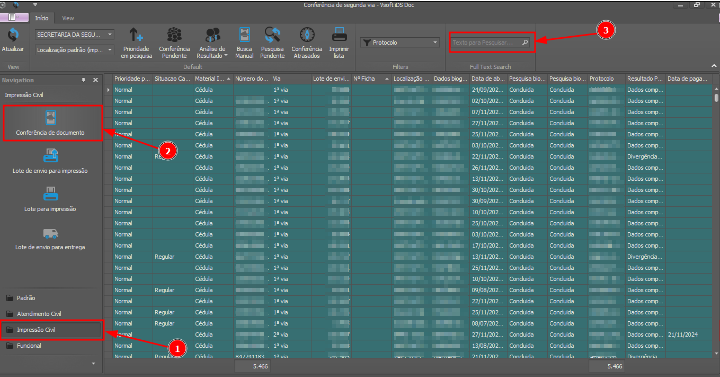
Task: Click the 09/08/202... date cell
Action: coord(488,290)
